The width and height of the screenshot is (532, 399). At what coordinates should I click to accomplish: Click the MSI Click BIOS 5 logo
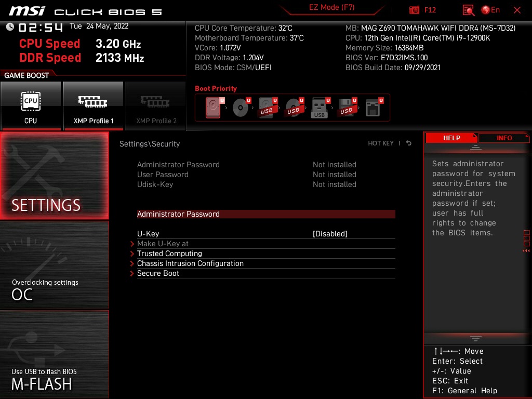(85, 11)
